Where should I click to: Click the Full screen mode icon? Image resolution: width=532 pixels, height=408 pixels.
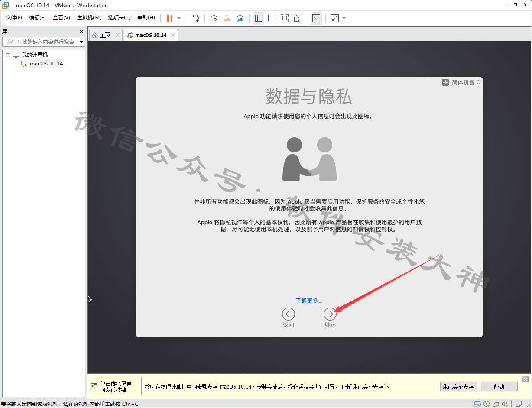coord(285,18)
